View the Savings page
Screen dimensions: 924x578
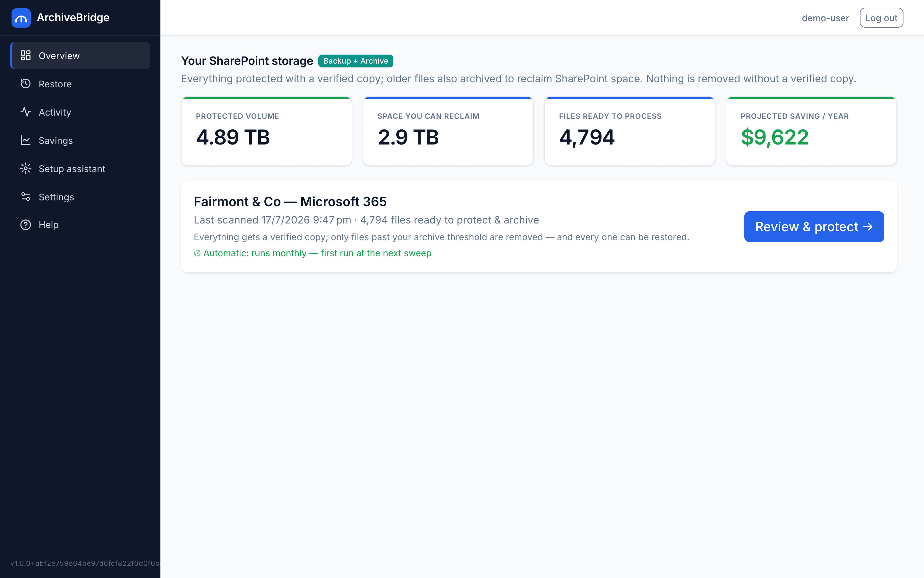pyautogui.click(x=80, y=140)
